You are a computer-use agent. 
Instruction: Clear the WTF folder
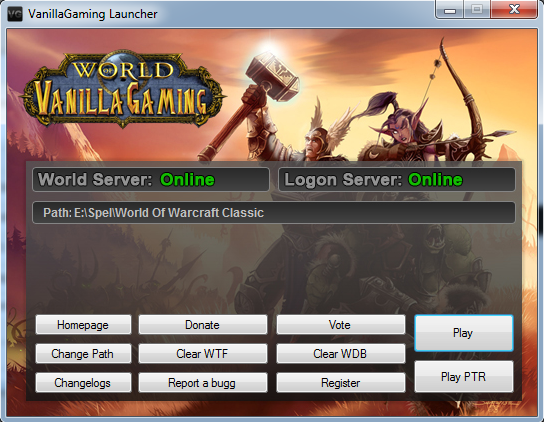point(203,354)
